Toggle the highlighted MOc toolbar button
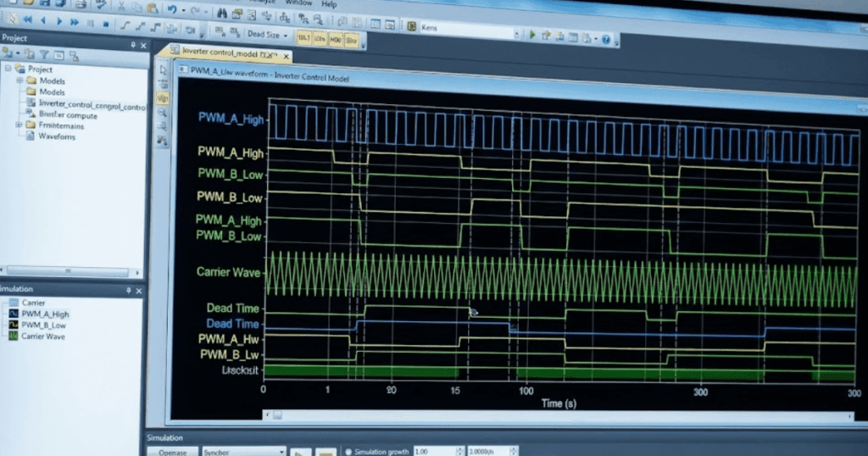Image resolution: width=868 pixels, height=456 pixels. pyautogui.click(x=336, y=37)
